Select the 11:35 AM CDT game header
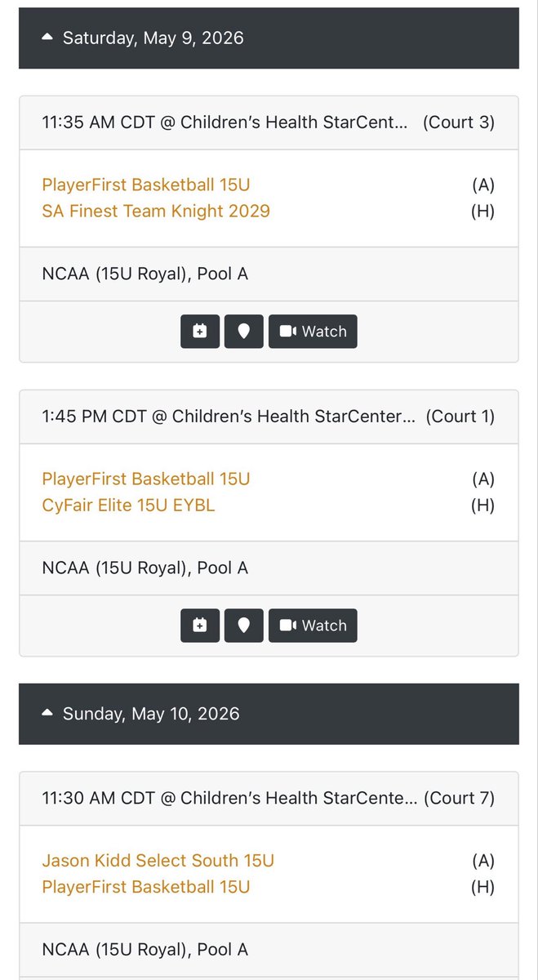This screenshot has width=538, height=980. (x=269, y=123)
